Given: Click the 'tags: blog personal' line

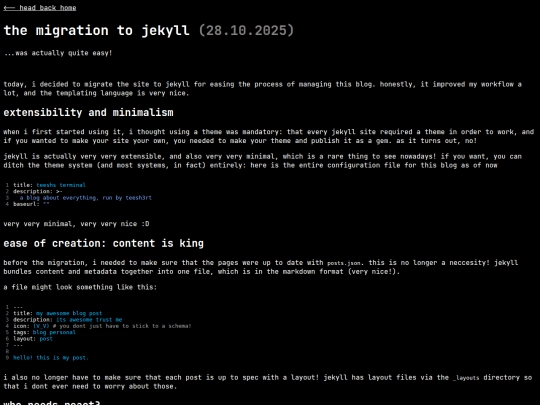Looking at the screenshot, I should 44,332.
